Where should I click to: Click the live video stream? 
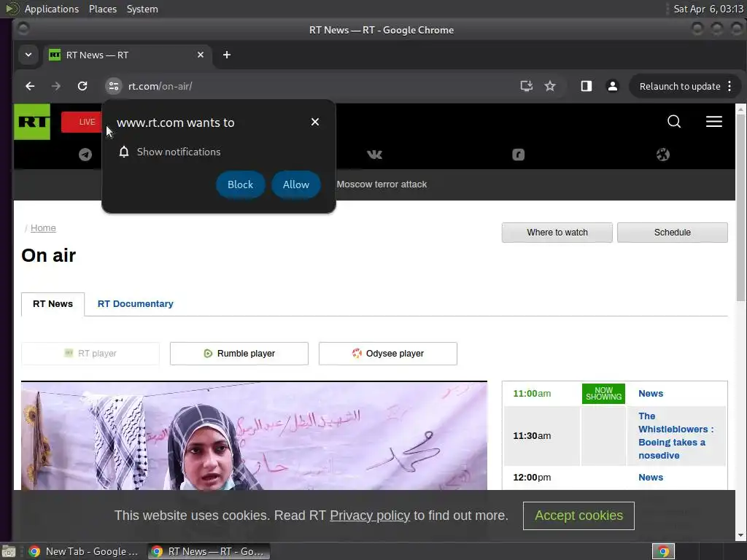coord(255,436)
